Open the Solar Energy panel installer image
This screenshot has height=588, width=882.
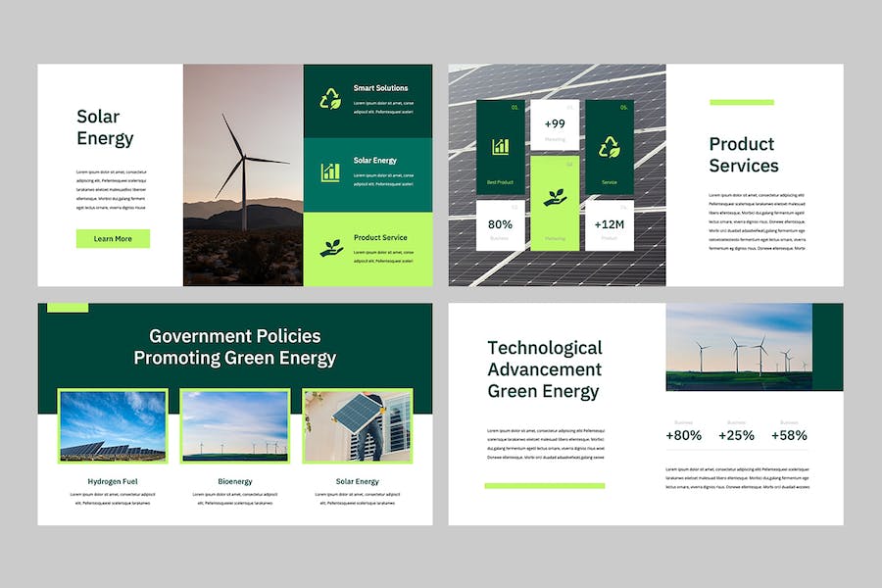(358, 426)
